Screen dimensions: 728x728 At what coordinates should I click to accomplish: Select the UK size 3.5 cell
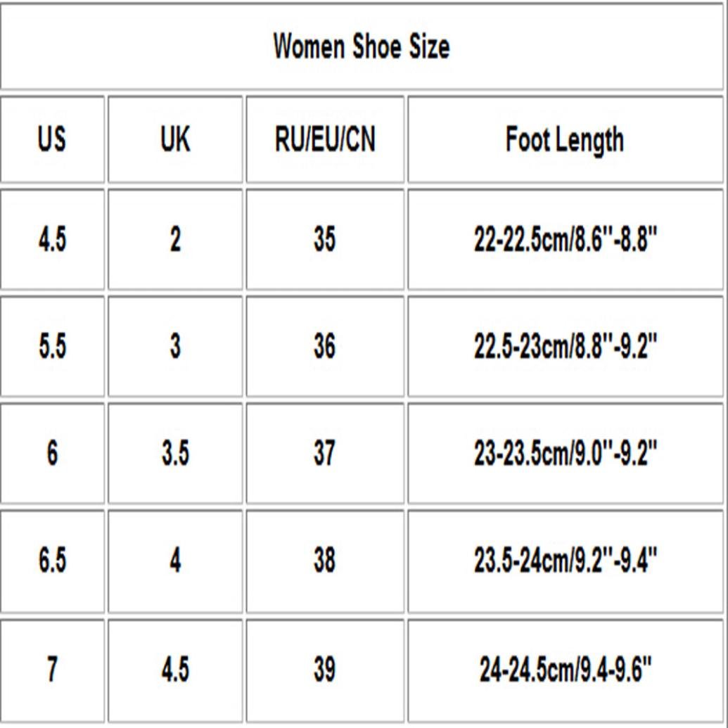coord(175,454)
